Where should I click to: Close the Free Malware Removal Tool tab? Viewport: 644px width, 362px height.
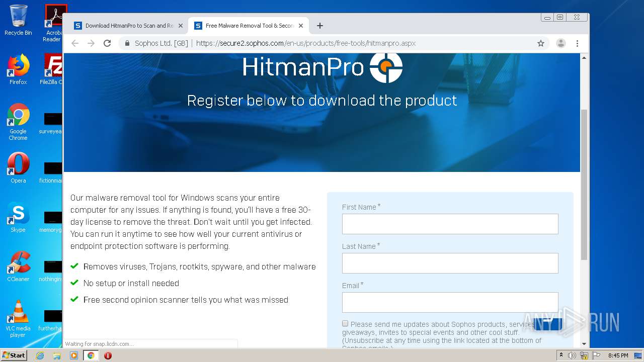point(301,26)
